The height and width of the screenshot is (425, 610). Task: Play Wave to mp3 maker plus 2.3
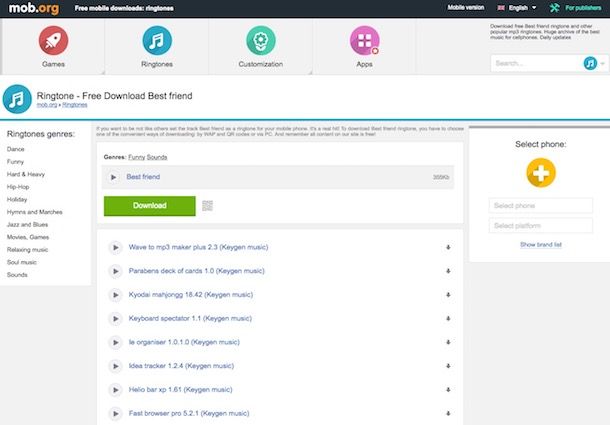pos(116,247)
